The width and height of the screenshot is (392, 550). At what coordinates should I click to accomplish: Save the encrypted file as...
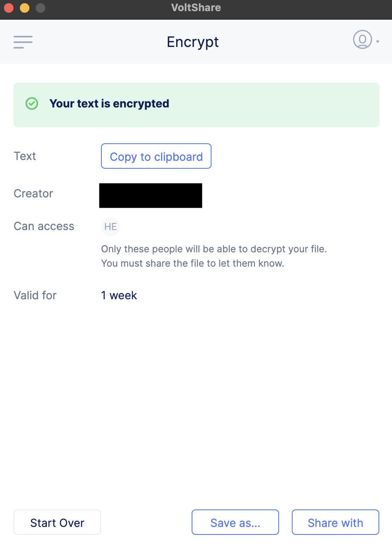pos(235,522)
